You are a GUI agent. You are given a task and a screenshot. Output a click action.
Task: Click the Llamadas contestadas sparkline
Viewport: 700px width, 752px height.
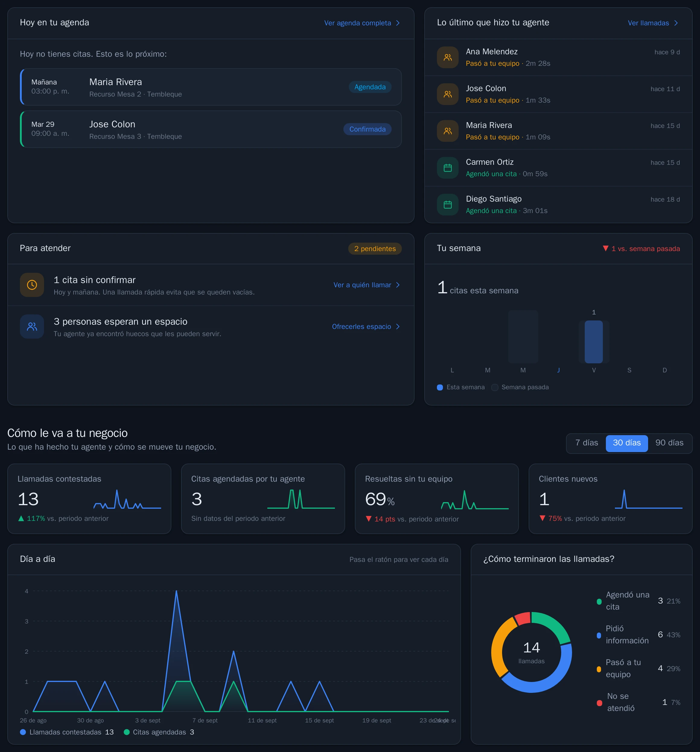click(127, 499)
